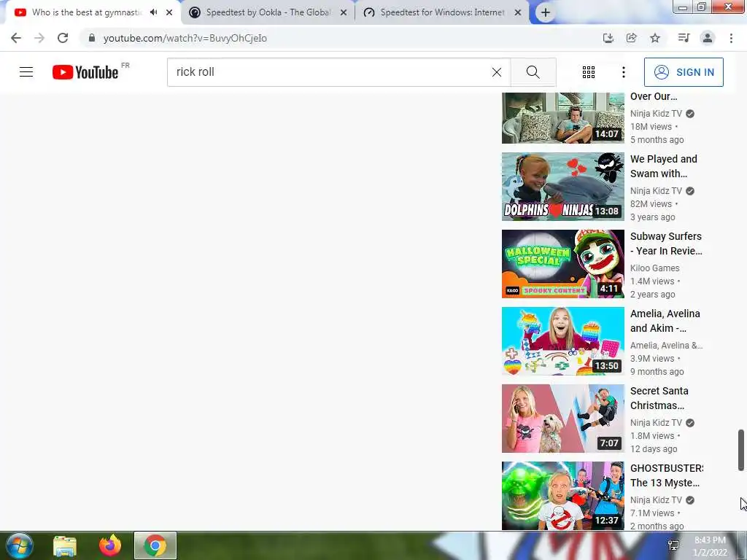
Task: Click the lock icon in address bar
Action: point(91,38)
